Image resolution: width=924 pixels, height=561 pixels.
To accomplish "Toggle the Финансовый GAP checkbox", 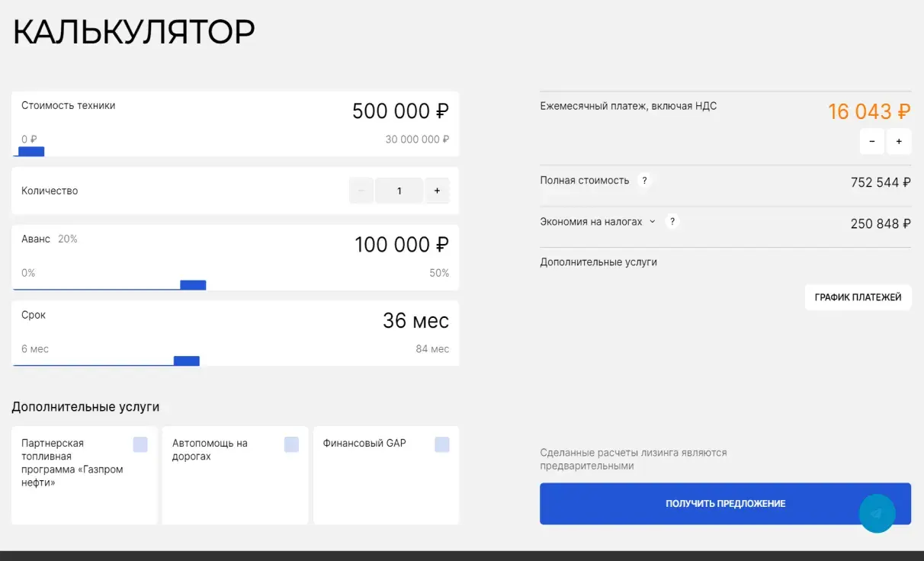I will pyautogui.click(x=442, y=444).
